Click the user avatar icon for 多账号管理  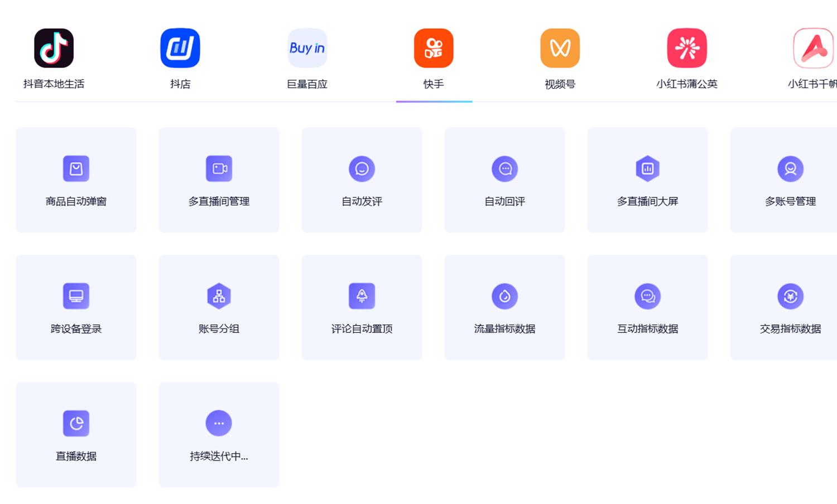[790, 168]
